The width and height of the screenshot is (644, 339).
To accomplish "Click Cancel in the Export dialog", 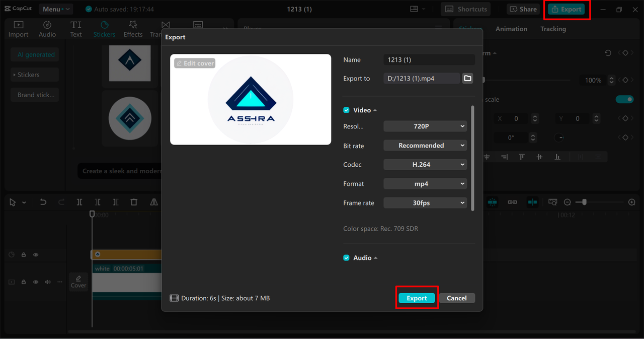I will pos(457,298).
